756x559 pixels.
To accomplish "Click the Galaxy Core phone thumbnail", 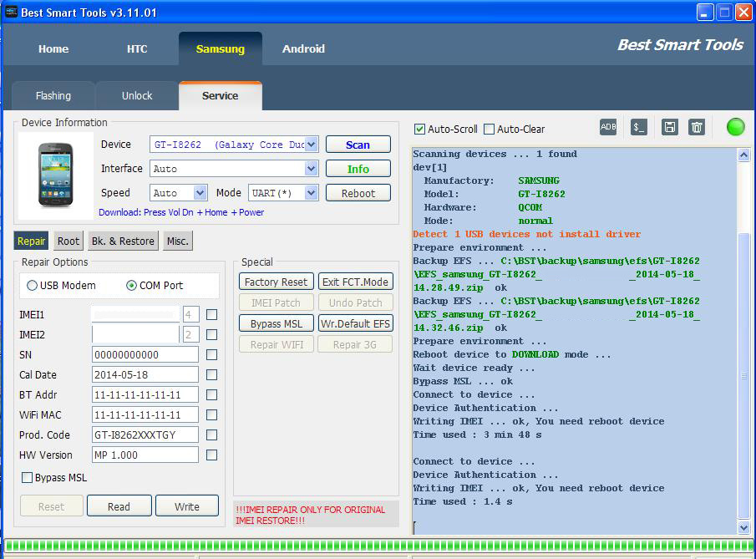I will pos(55,175).
